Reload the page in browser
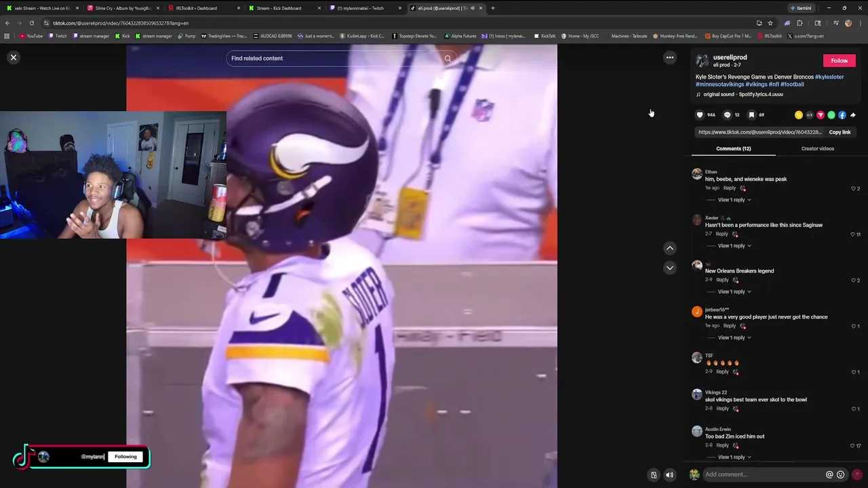Screen dimensions: 868x488 pyautogui.click(x=31, y=23)
